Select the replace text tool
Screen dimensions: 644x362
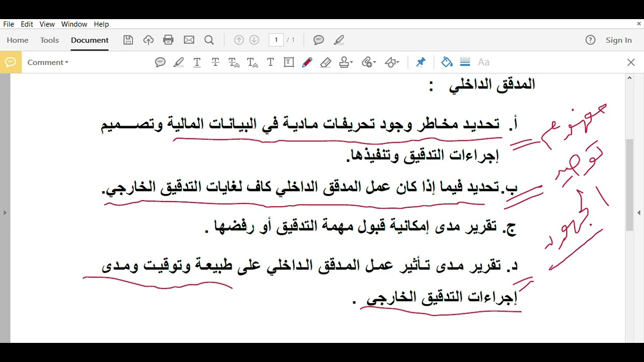pyautogui.click(x=234, y=62)
